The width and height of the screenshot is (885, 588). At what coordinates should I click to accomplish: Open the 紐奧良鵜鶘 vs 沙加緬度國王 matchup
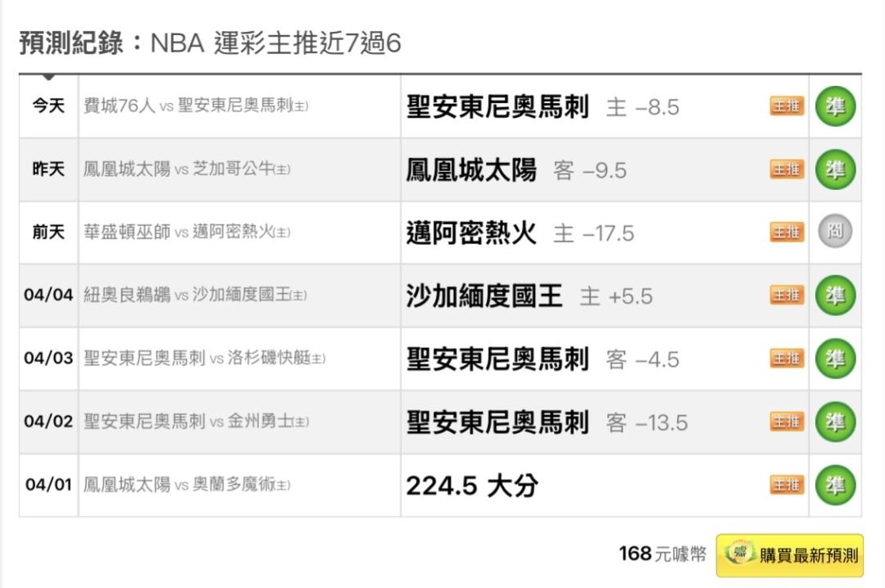(x=195, y=296)
